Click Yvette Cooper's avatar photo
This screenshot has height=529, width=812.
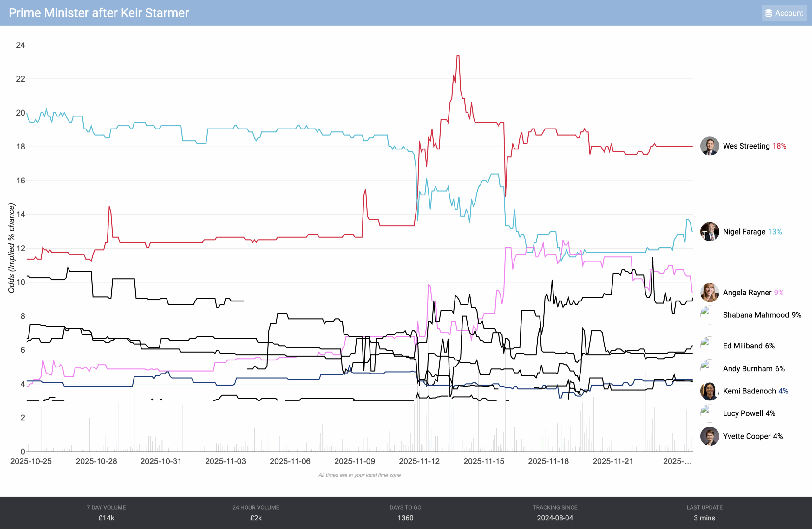[x=709, y=436]
